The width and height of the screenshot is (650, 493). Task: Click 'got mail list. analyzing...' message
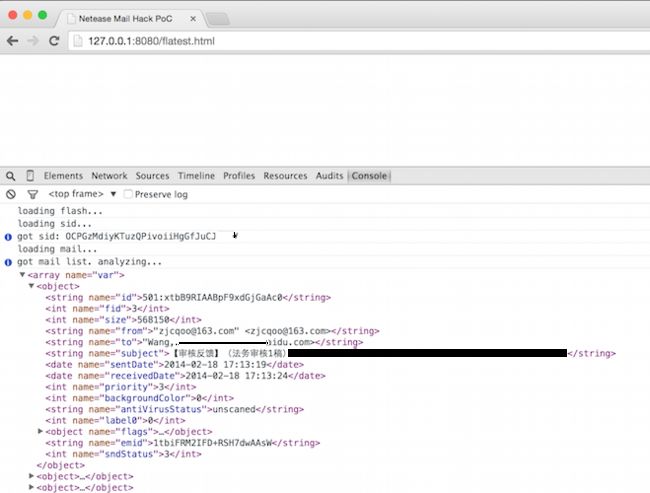click(90, 262)
